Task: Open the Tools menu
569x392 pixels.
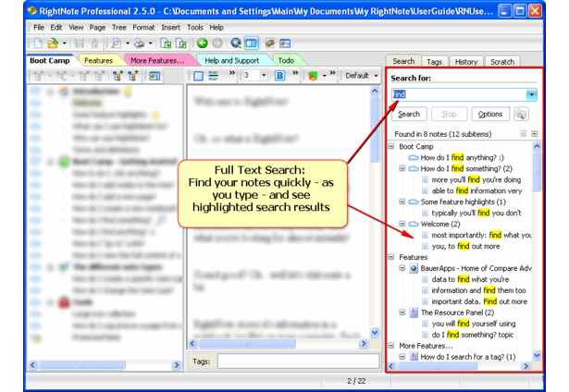Action: click(195, 28)
